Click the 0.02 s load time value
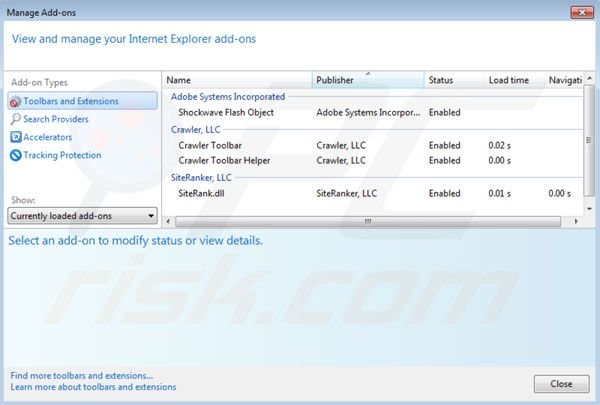600x405 pixels. point(499,145)
